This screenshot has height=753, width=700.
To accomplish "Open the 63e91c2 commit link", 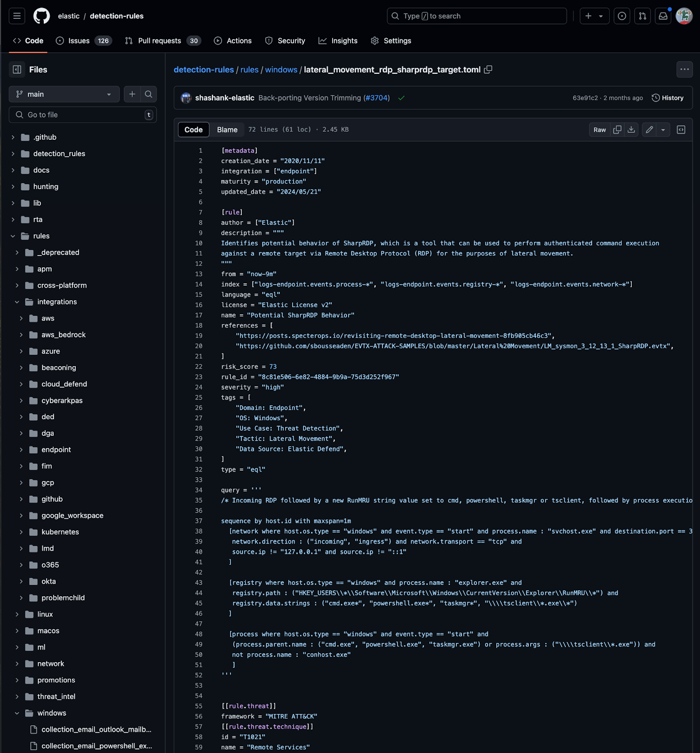I will [x=585, y=98].
